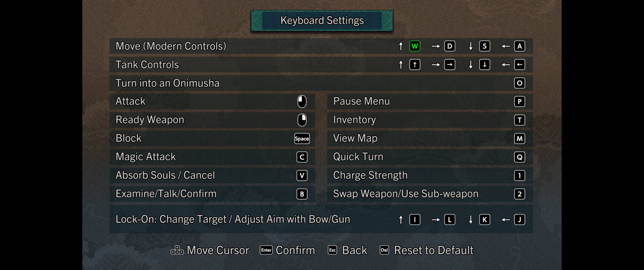The width and height of the screenshot is (644, 270).
Task: Select the Pause Menu row
Action: [x=429, y=102]
